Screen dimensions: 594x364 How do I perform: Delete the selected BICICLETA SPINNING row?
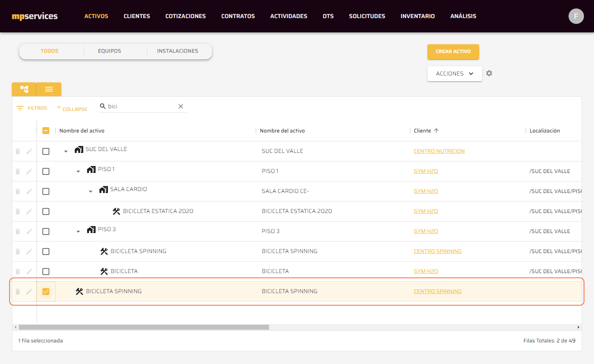pyautogui.click(x=18, y=292)
